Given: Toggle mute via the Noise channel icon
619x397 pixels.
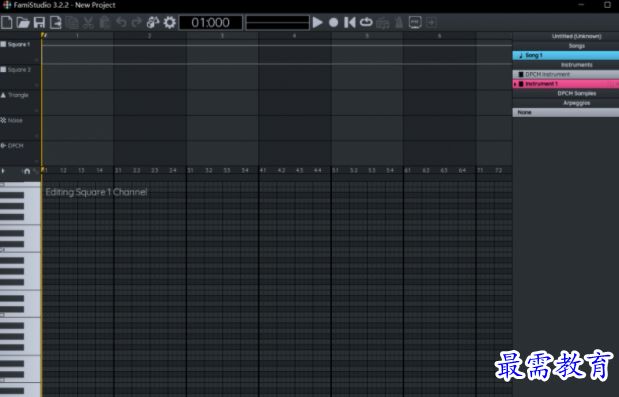Looking at the screenshot, I should coord(3,120).
